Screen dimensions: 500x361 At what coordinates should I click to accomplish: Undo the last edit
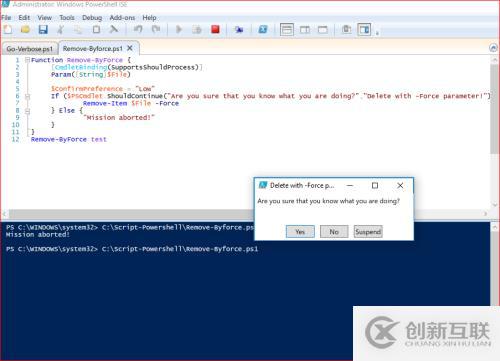138,30
